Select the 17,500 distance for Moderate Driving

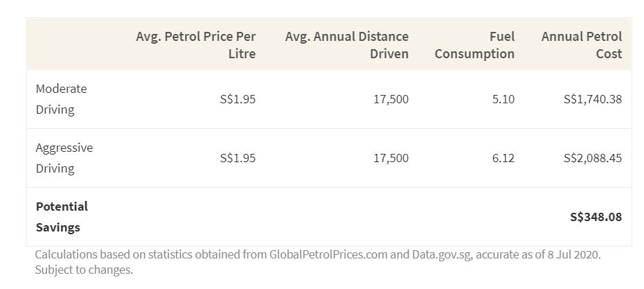point(391,99)
